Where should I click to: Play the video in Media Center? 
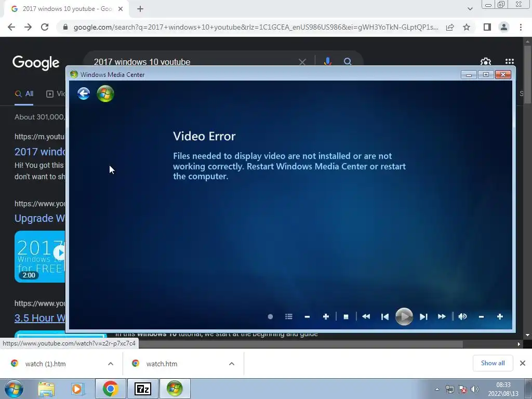(404, 316)
